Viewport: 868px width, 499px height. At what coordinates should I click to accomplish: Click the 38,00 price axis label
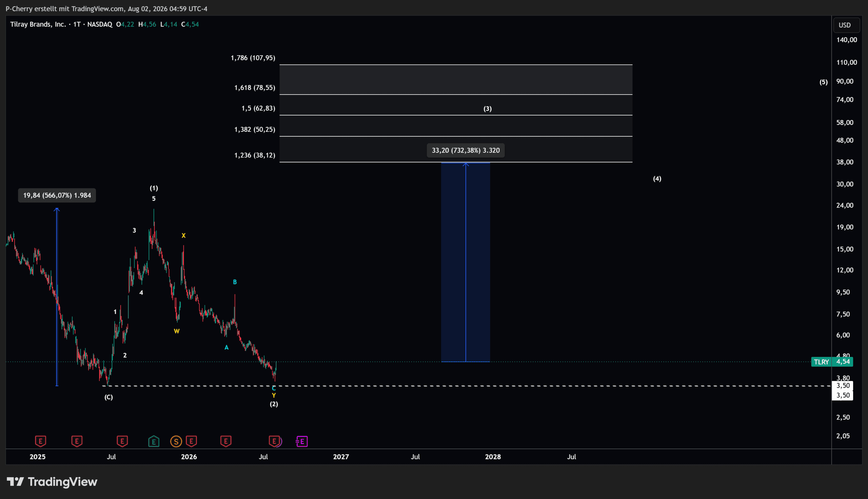845,162
